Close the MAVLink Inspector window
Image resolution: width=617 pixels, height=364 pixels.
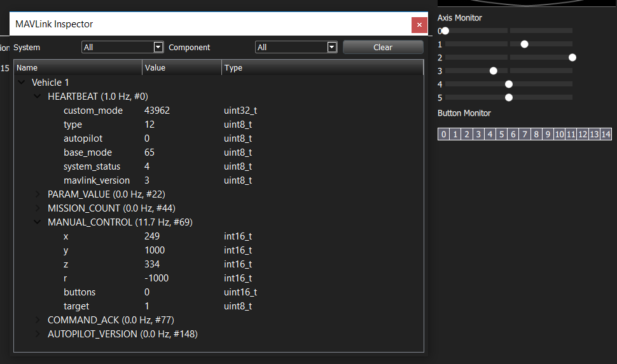[419, 25]
